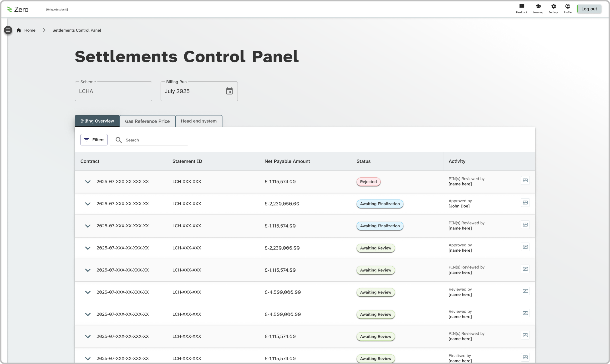
Task: Click the Feedback icon in header
Action: click(x=522, y=6)
